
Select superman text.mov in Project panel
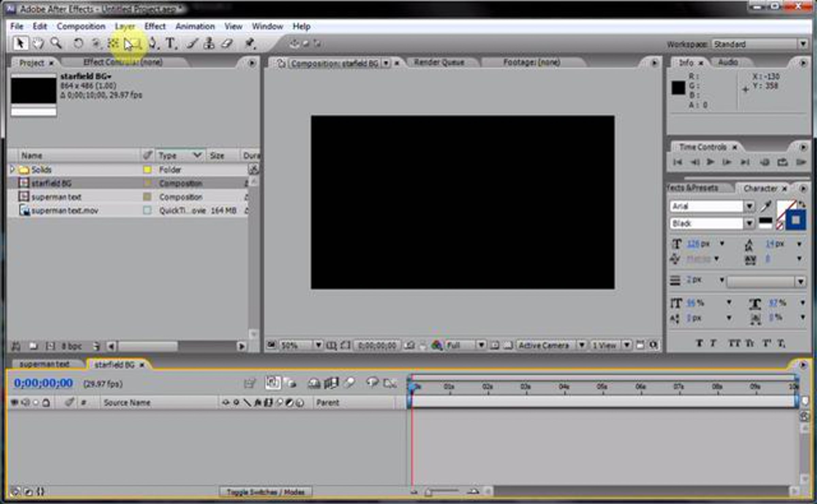point(65,211)
